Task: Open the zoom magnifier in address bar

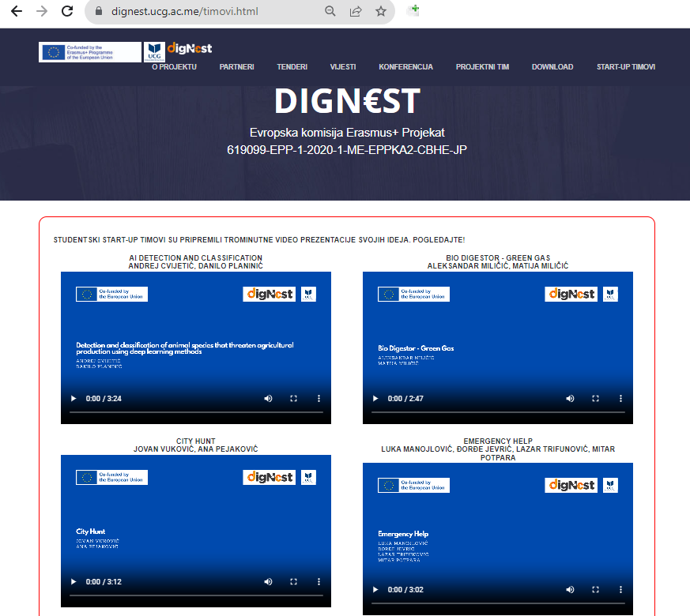Action: coord(330,11)
